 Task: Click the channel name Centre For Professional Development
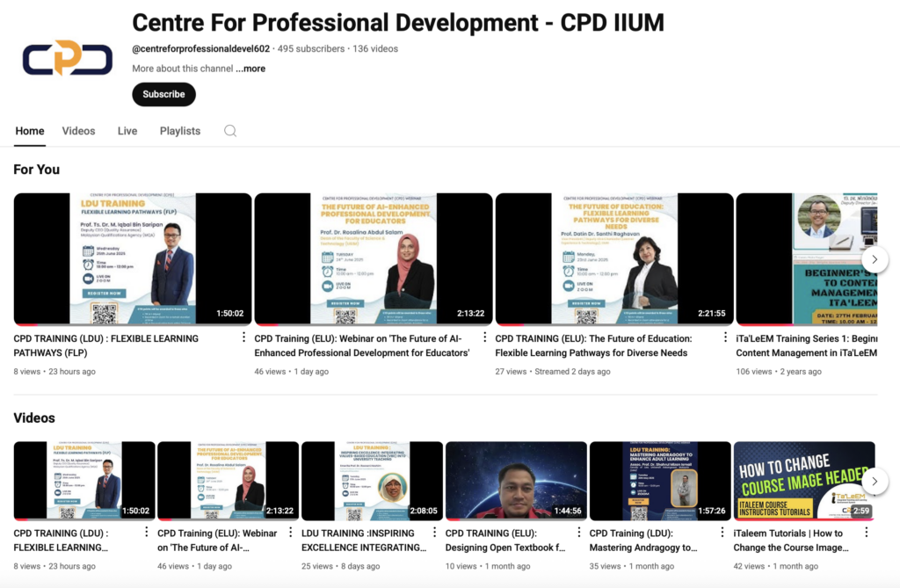point(398,23)
